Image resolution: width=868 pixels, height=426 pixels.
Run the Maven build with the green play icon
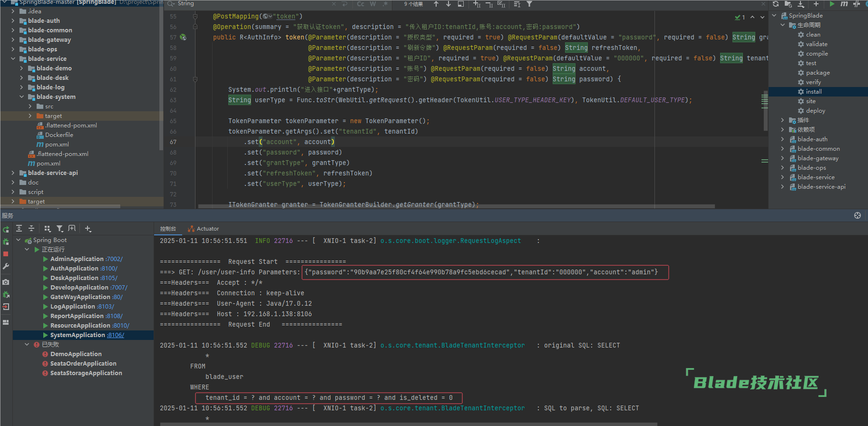click(832, 4)
